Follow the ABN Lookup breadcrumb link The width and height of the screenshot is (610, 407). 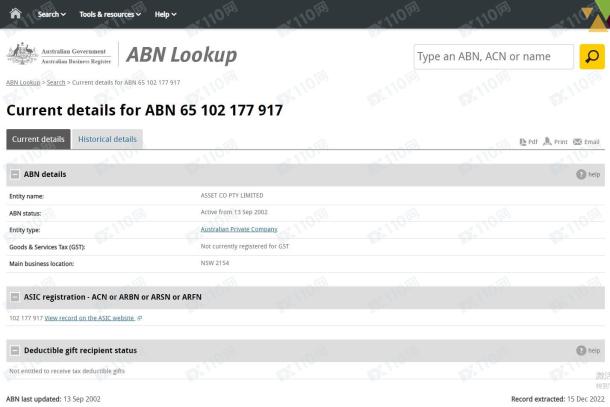23,82
